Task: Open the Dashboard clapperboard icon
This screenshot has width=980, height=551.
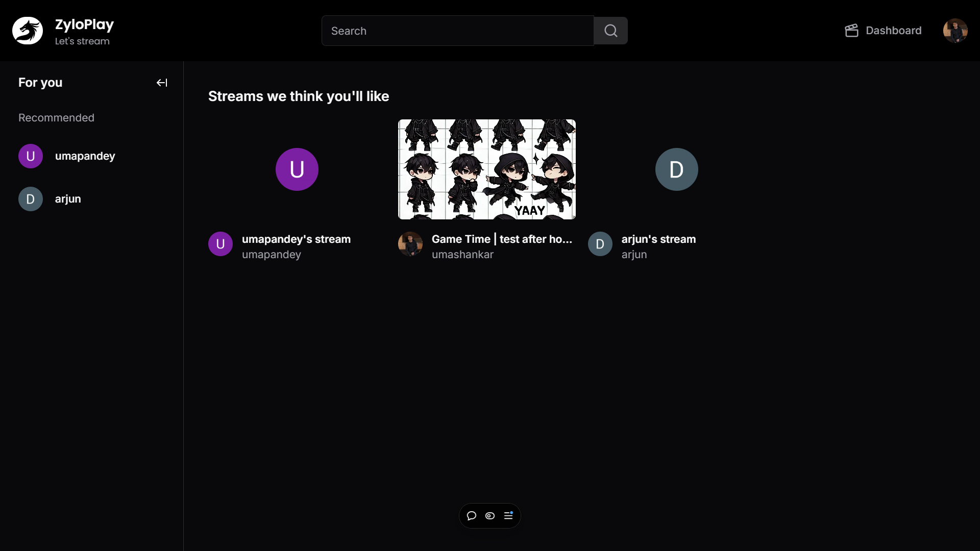Action: click(x=851, y=31)
